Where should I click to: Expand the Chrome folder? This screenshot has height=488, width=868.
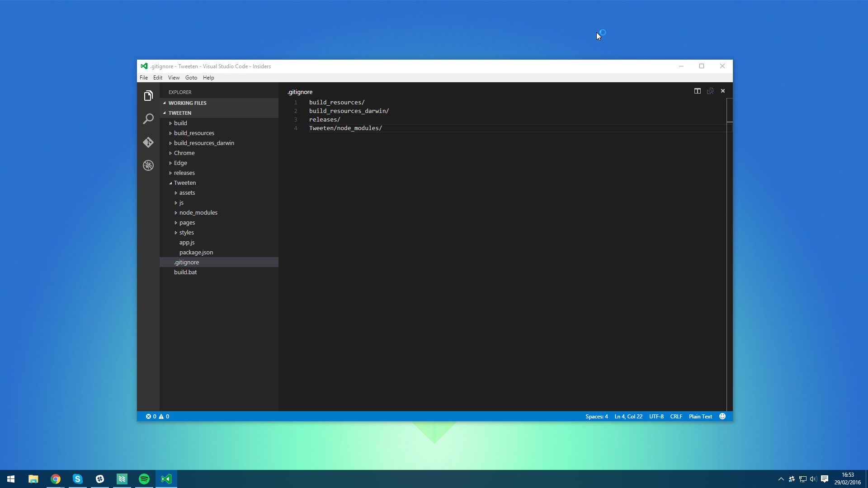219,153
